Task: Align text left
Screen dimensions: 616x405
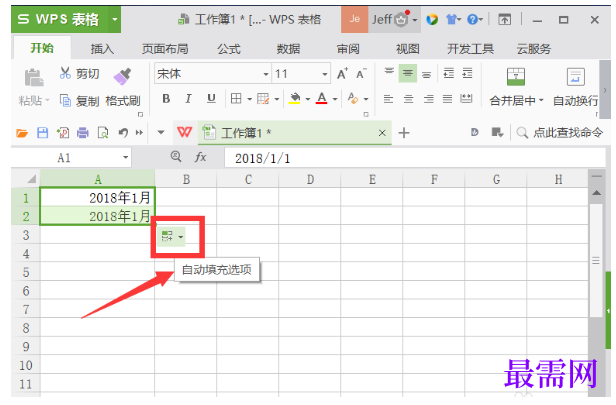Action: [x=389, y=99]
